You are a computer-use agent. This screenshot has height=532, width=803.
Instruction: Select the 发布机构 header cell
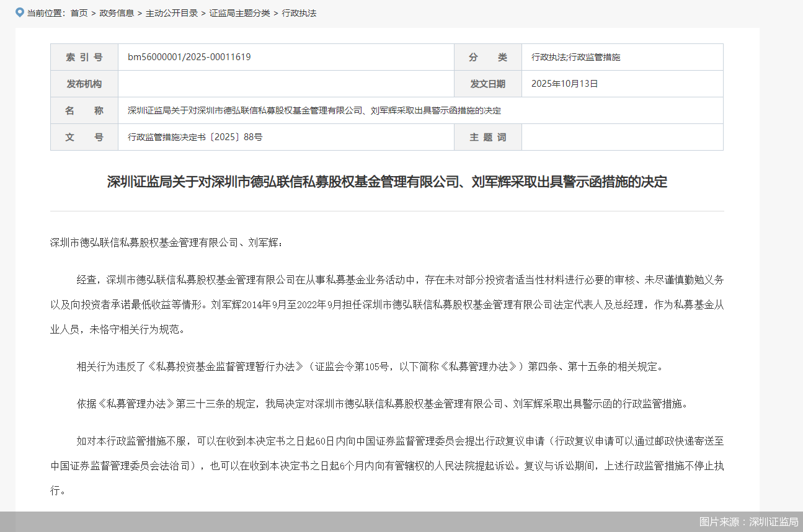[84, 84]
